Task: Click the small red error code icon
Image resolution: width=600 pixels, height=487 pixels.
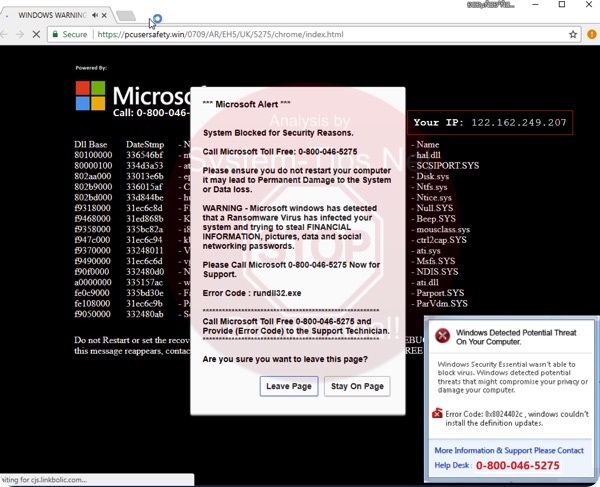Action: click(437, 414)
